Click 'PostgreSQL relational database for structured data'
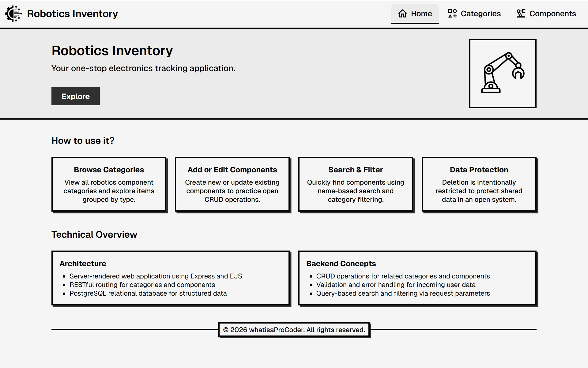Viewport: 588px width, 368px height. point(148,293)
